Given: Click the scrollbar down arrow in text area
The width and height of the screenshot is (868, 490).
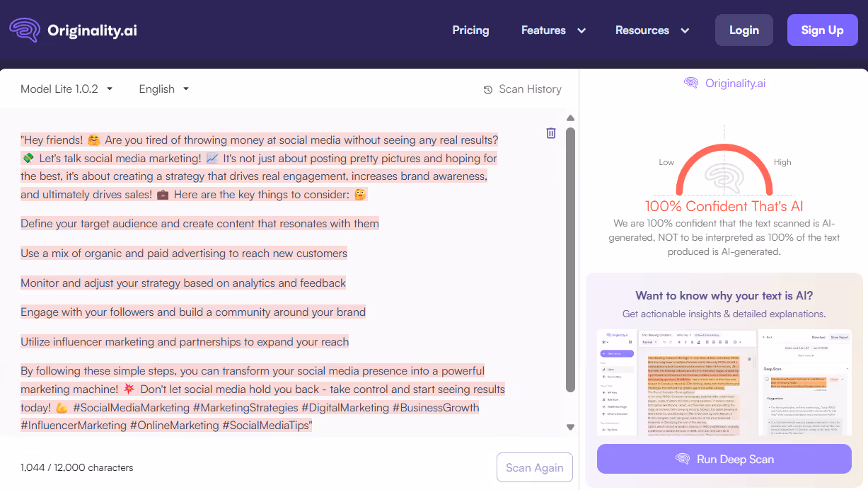Looking at the screenshot, I should (570, 427).
